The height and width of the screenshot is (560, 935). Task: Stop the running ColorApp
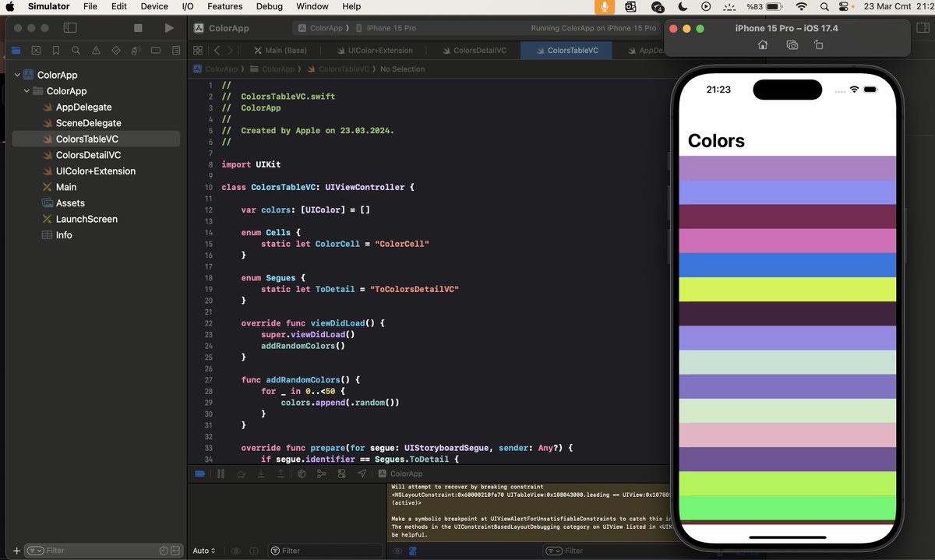(x=138, y=27)
